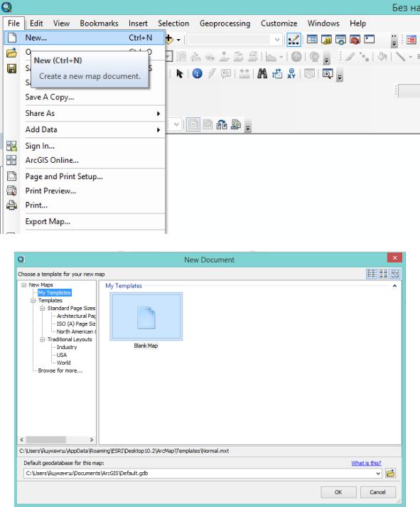Select Browse for more... in tree
Screen dimensions: 420x507
60,370
